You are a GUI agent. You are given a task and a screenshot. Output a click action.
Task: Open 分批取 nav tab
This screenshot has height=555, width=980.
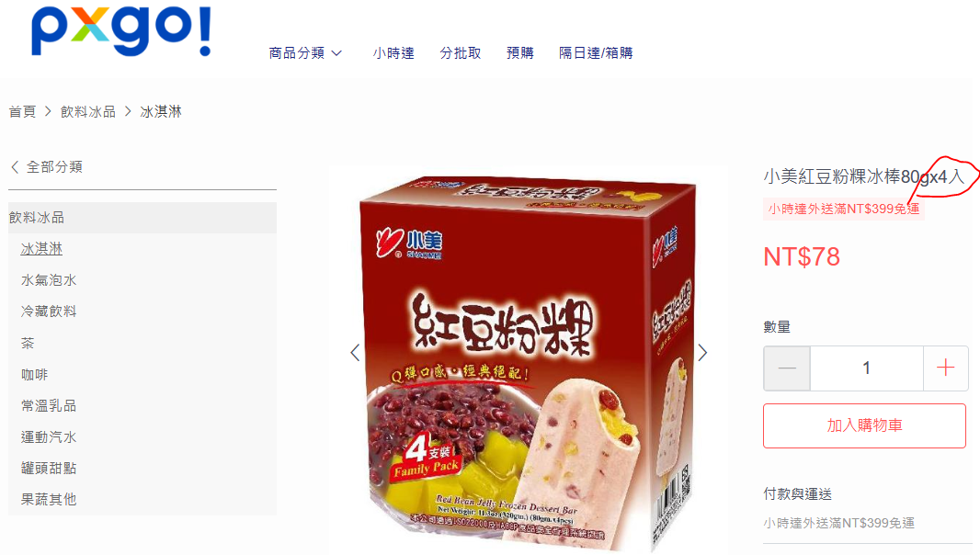(x=461, y=53)
